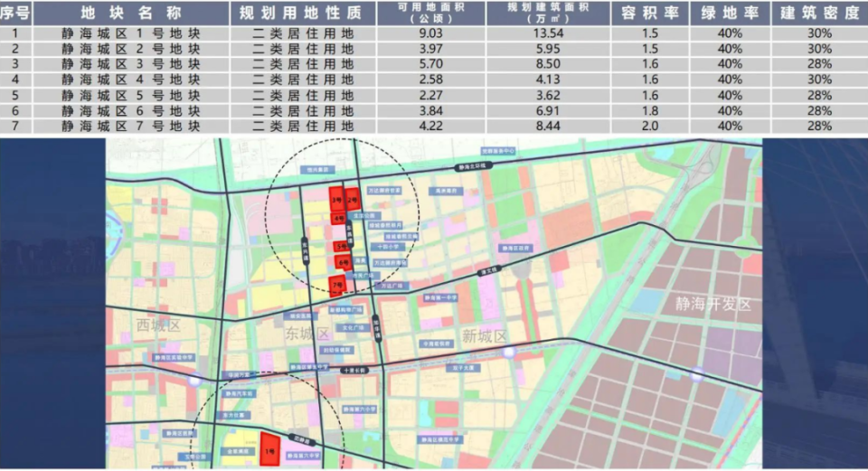
Task: Click the 静海区实验中学 map label
Action: (174, 358)
